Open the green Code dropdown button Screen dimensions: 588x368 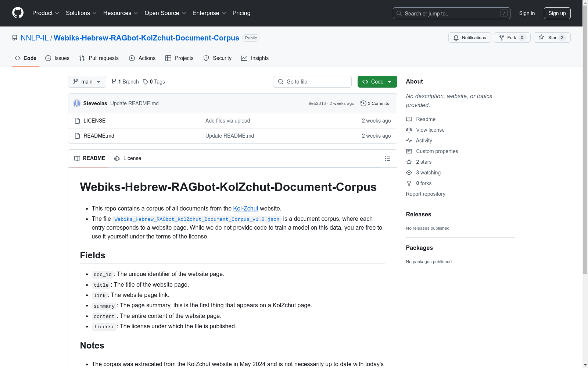[x=377, y=82]
